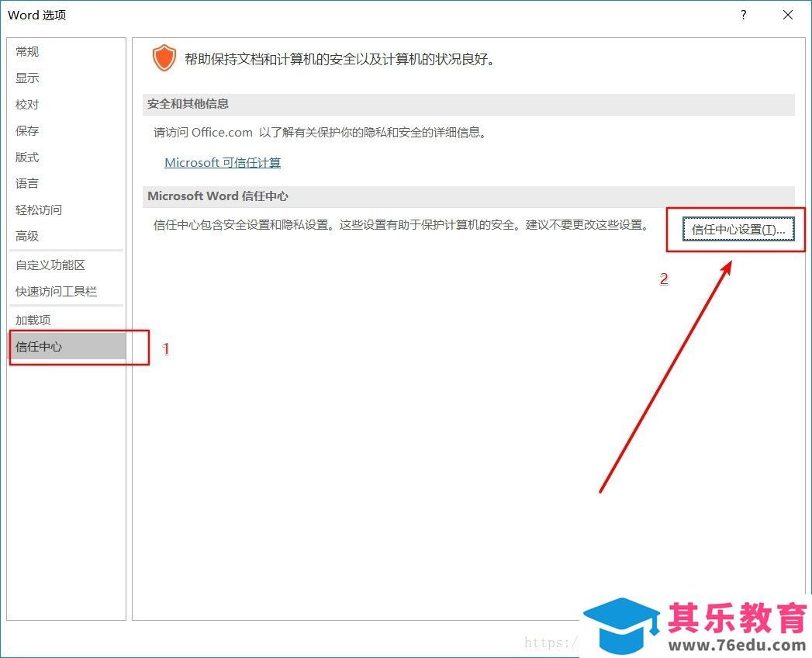812x658 pixels.
Task: Click the Microsoft Word 信任中心 heading
Action: pos(218,196)
